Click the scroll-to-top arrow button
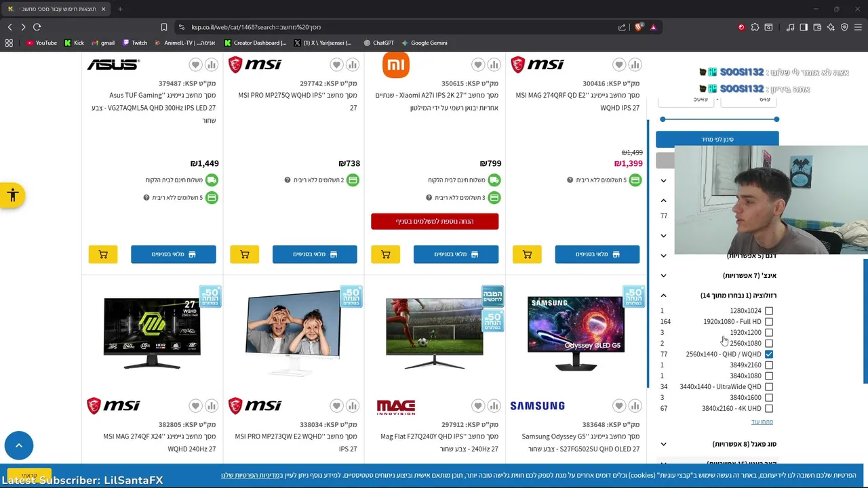The width and height of the screenshot is (868, 488). point(19,445)
